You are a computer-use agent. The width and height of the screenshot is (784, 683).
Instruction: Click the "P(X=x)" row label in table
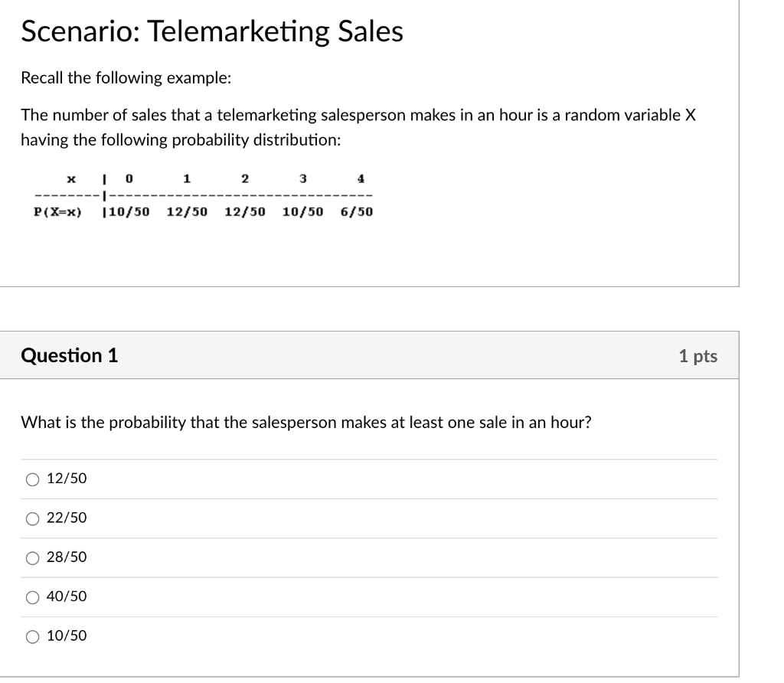(58, 211)
